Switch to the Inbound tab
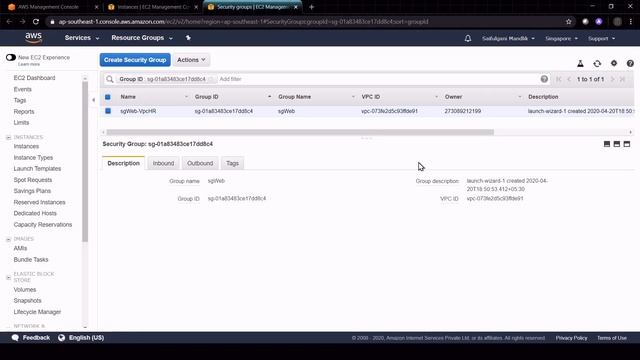The width and height of the screenshot is (640, 360). click(163, 163)
